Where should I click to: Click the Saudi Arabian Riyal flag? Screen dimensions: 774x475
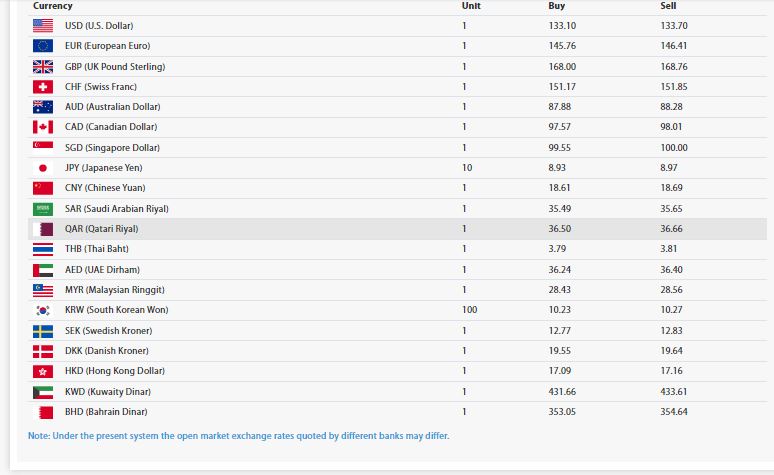(x=43, y=208)
